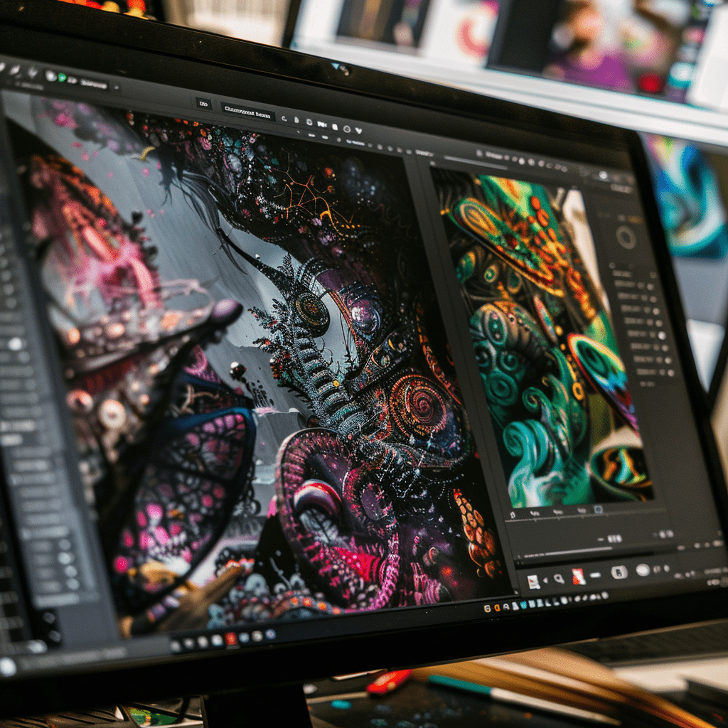Toggle the brightest white dot in right panel list
This screenshot has height=728, width=728.
(661, 335)
